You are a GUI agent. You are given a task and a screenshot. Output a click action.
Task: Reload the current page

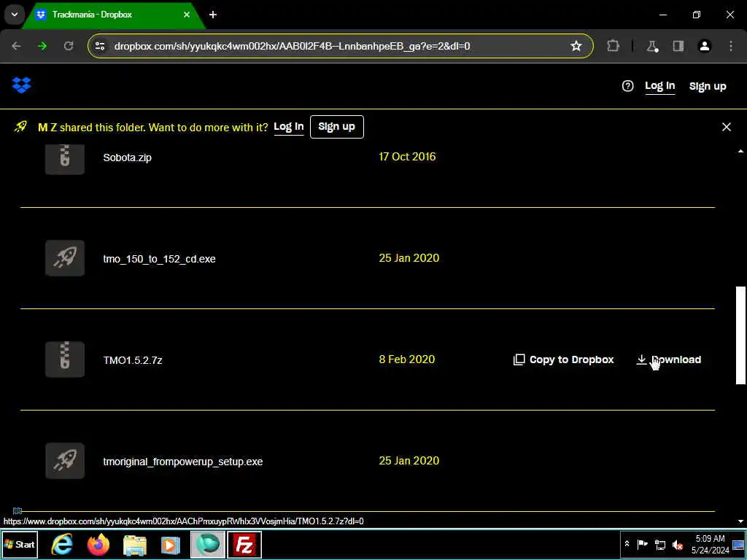click(x=69, y=46)
